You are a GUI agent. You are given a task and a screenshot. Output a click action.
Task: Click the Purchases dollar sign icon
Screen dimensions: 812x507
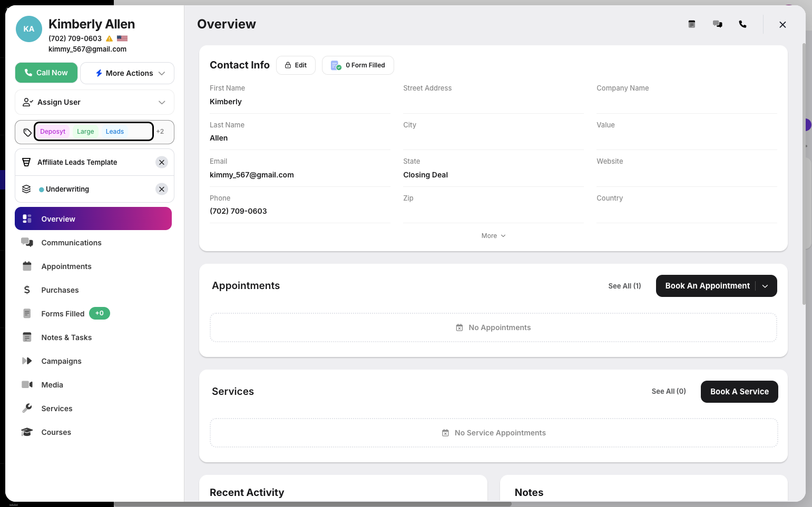27,290
